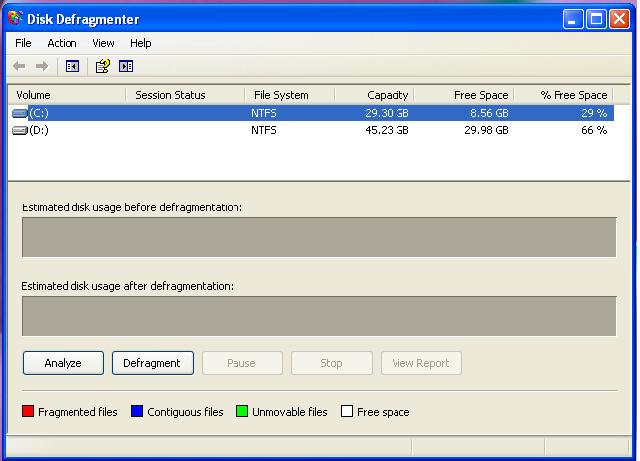Select the D: drive icon
This screenshot has height=461, width=640.
[20, 131]
